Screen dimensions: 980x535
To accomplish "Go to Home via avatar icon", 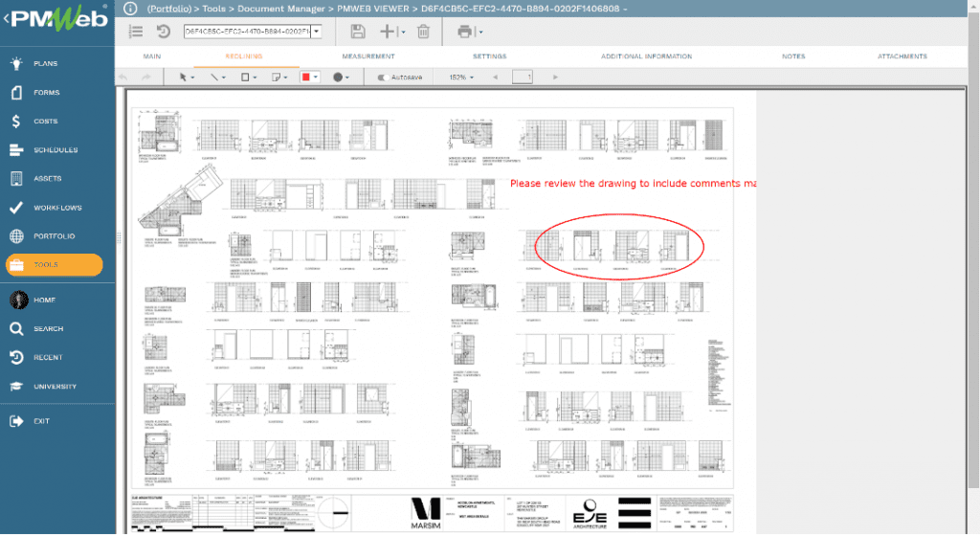I will [19, 300].
